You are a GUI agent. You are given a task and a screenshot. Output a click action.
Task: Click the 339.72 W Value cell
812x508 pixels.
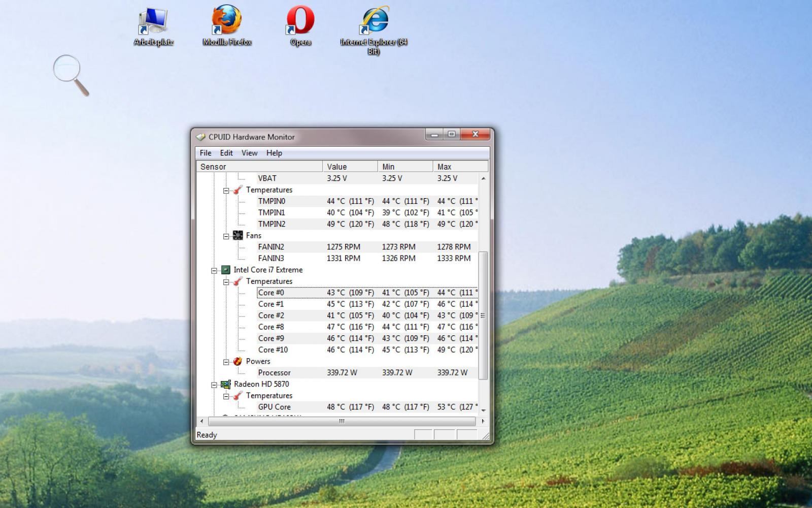click(x=342, y=372)
